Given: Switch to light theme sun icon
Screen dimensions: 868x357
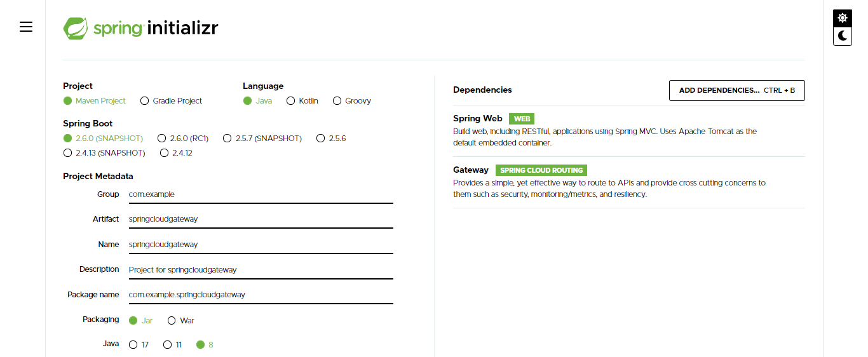Looking at the screenshot, I should (843, 18).
